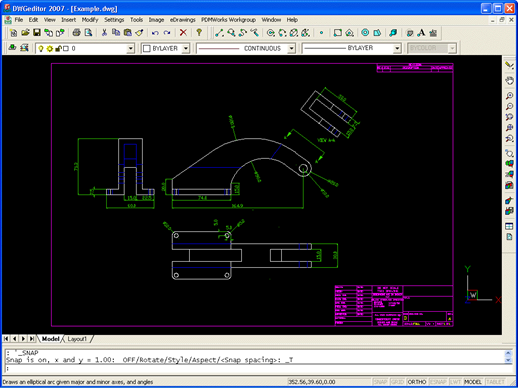This screenshot has width=518, height=388.
Task: Toggle SNAP mode in status bar
Action: [x=380, y=382]
